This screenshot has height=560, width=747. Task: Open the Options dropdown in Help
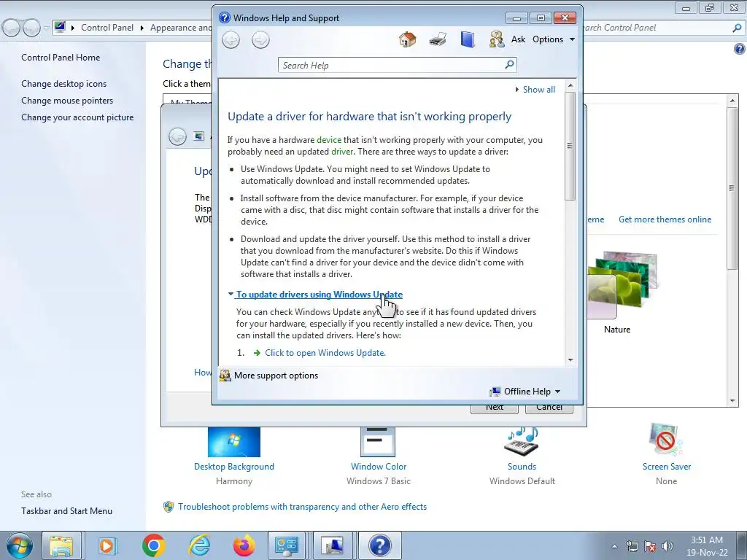click(554, 39)
